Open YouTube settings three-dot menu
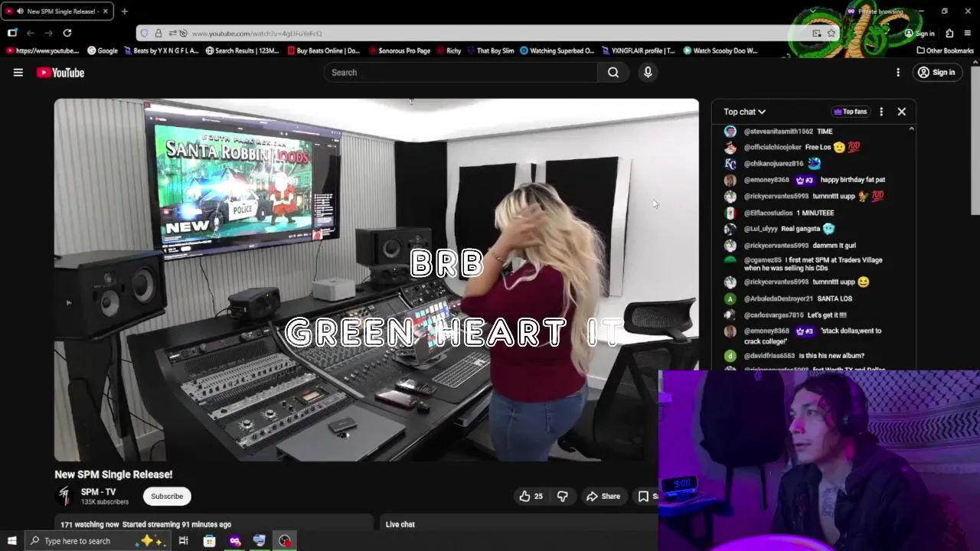This screenshot has height=551, width=980. (898, 73)
